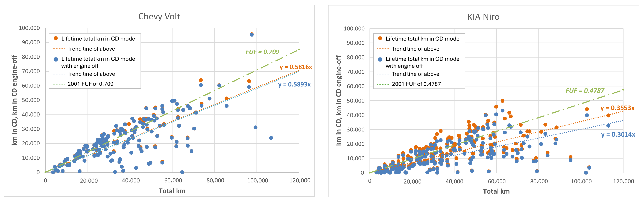Click the orange equation label "y = 0.5816x"

296,67
